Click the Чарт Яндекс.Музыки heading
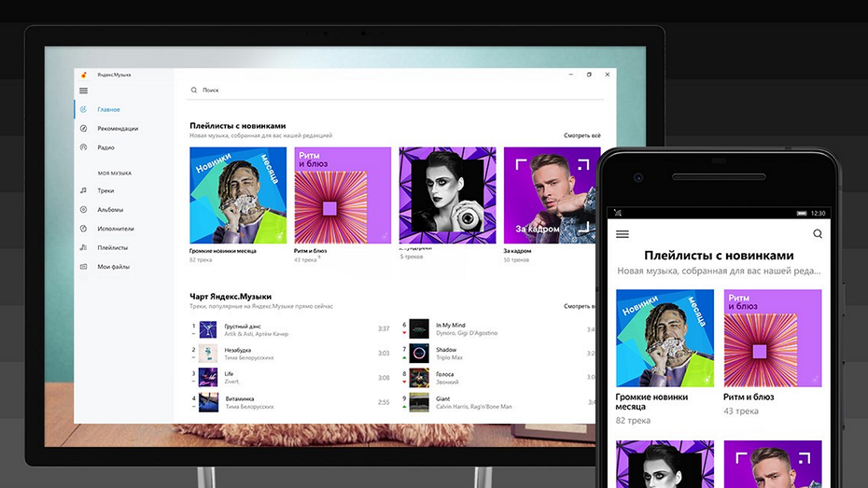 [x=231, y=297]
